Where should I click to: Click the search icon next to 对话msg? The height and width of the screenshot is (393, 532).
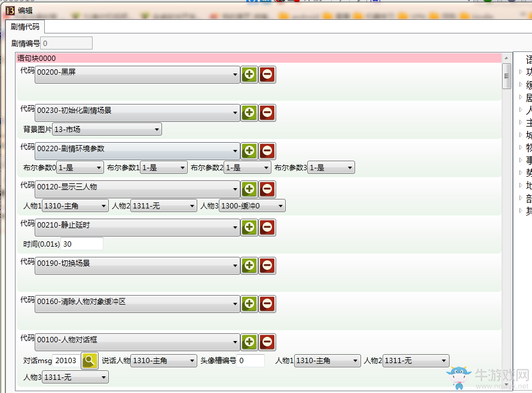coord(90,361)
